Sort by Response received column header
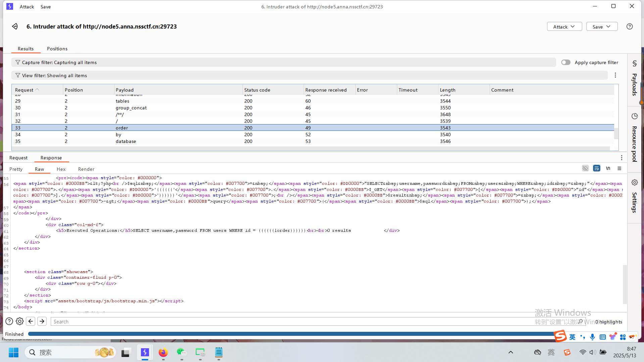644x362 pixels. tap(330, 90)
